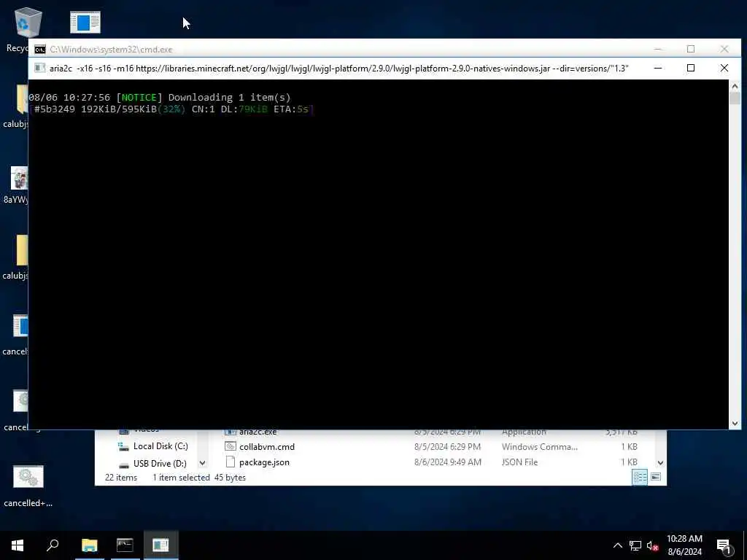Open taskbar Search magnifier
Viewport: 747px width, 560px height.
coord(53,545)
